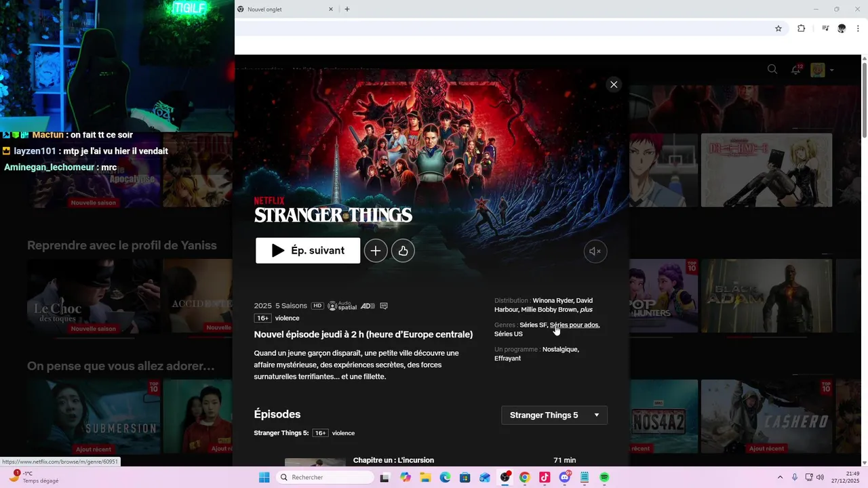Image resolution: width=868 pixels, height=488 pixels.
Task: Close the Nouvel onglet tab
Action: pyautogui.click(x=331, y=9)
